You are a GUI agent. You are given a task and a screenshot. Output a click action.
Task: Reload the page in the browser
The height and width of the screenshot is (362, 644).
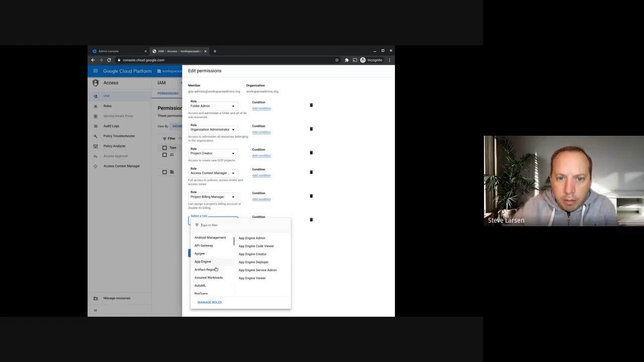(109, 60)
